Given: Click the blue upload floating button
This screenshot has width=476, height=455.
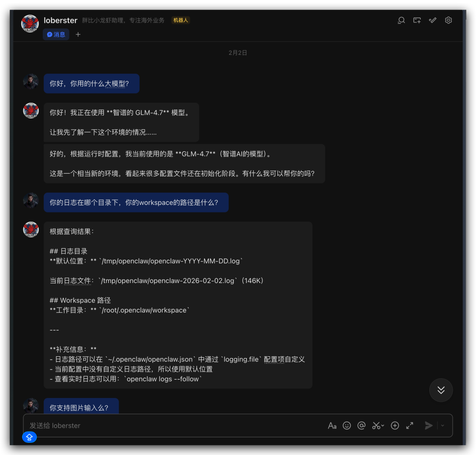Looking at the screenshot, I should tap(30, 437).
